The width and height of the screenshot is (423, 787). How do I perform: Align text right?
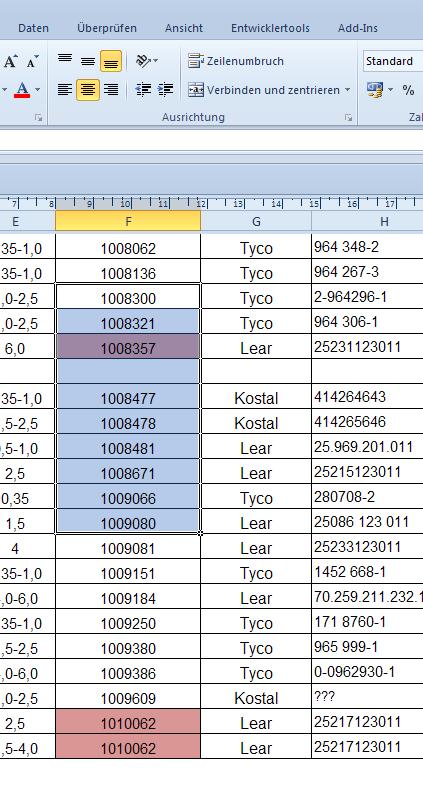[x=111, y=90]
